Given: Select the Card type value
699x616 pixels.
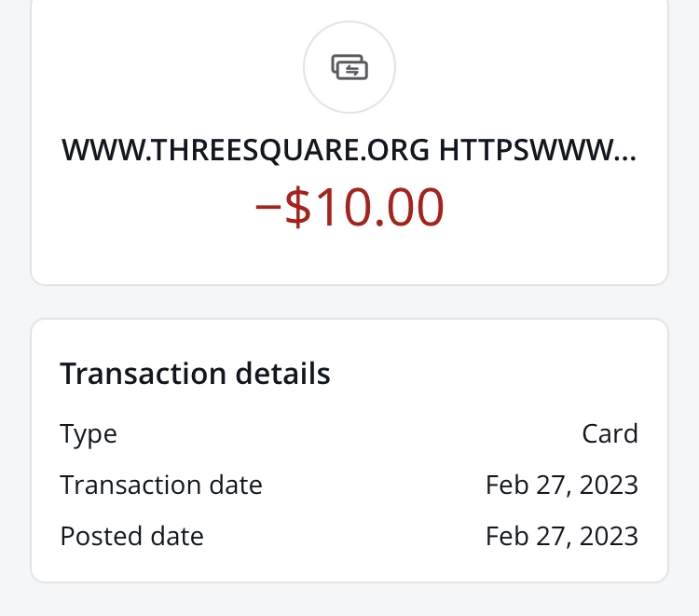Looking at the screenshot, I should 610,433.
